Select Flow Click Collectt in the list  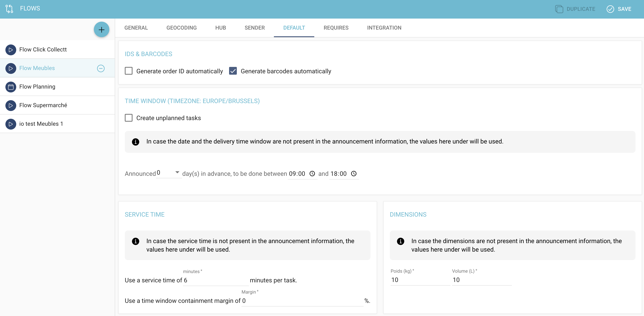tap(58, 50)
